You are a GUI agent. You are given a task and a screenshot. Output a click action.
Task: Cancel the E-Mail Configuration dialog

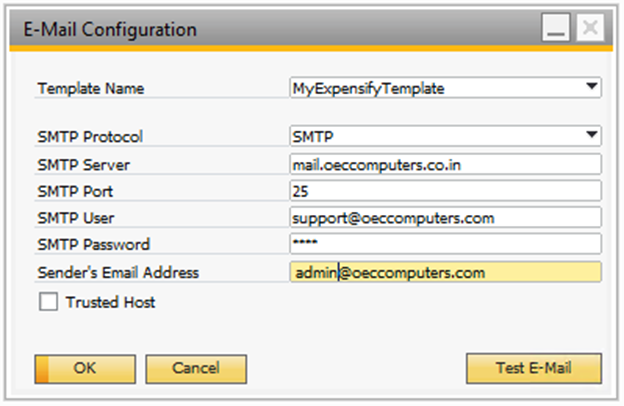196,368
